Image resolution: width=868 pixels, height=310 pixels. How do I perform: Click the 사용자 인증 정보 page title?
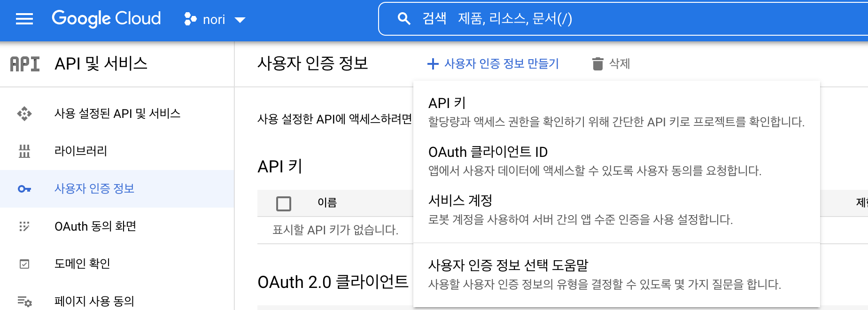313,63
